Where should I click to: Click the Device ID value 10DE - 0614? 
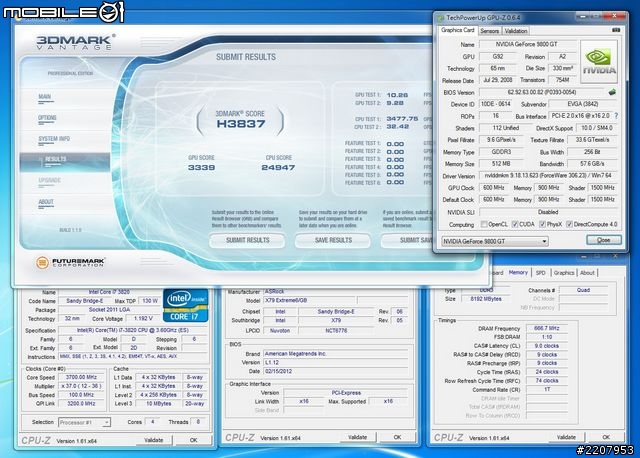click(496, 104)
